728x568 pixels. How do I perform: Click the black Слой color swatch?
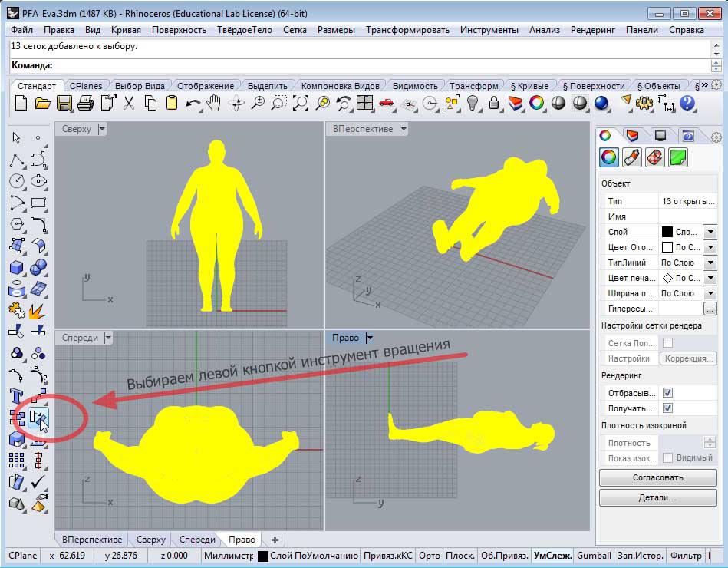667,232
